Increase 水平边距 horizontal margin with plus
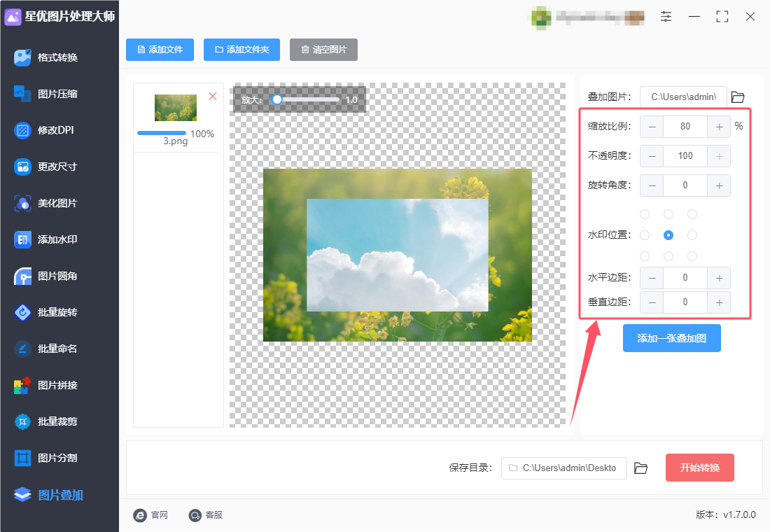The height and width of the screenshot is (532, 770). pyautogui.click(x=719, y=278)
